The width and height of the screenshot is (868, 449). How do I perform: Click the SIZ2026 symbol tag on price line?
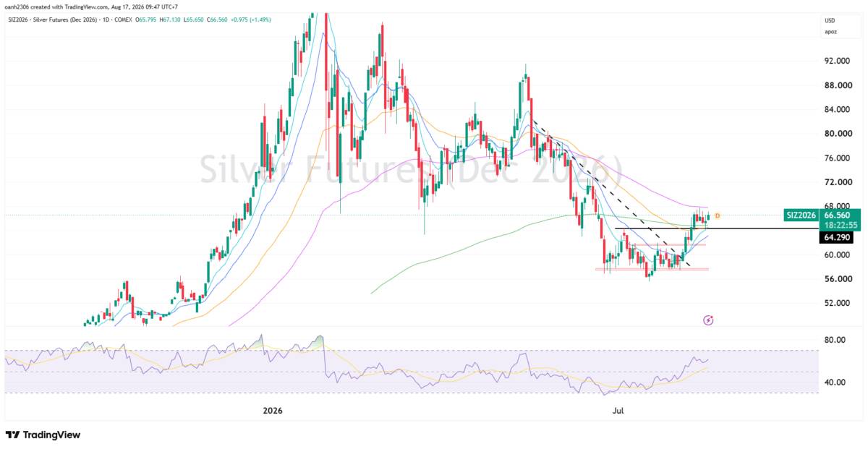[x=801, y=215]
